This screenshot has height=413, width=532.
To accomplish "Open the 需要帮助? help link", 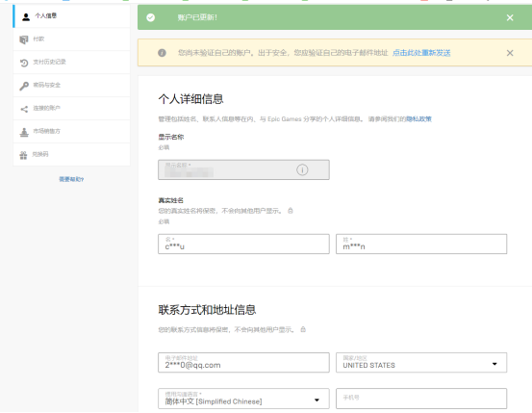I will click(71, 179).
